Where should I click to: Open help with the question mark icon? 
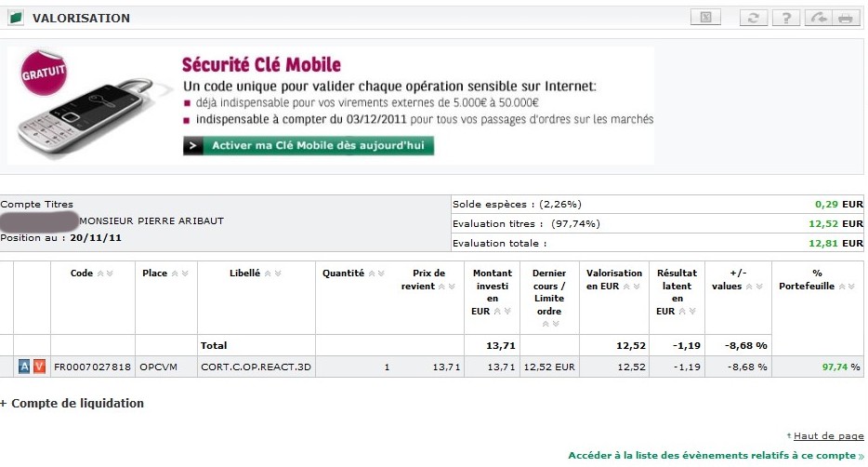[786, 18]
